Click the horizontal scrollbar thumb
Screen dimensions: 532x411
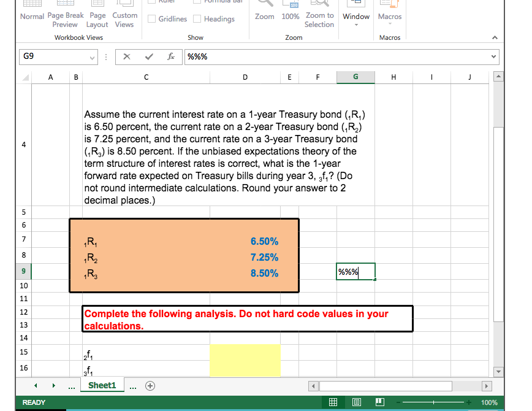[x=386, y=386]
